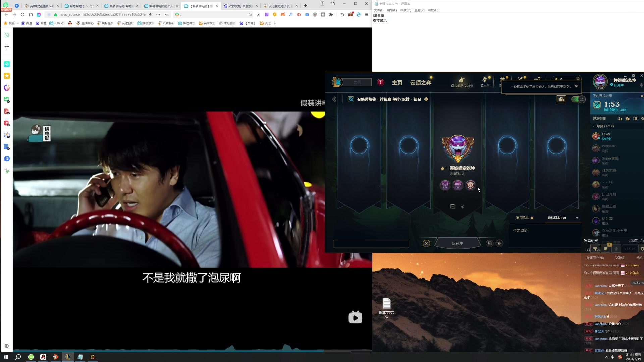Screen dimensions: 644x362
Task: Open the 主页 home tab
Action: point(397,83)
